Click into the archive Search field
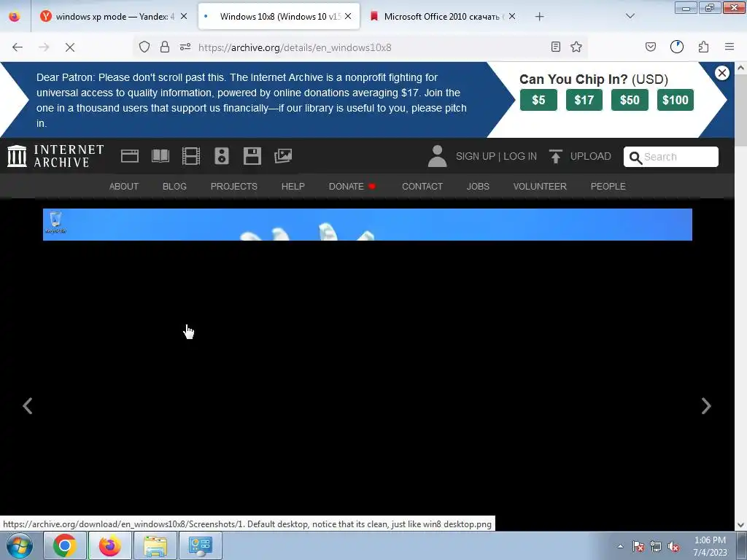Image resolution: width=747 pixels, height=560 pixels. (x=671, y=157)
